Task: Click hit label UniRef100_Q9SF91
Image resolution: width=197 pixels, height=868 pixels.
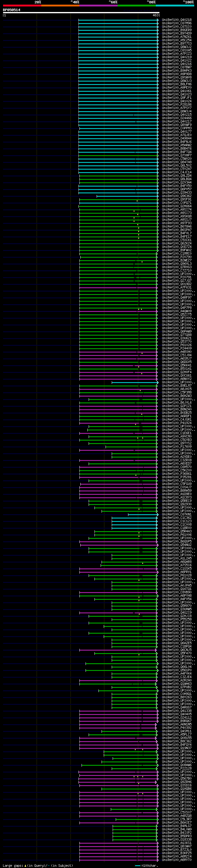Action: point(177,199)
